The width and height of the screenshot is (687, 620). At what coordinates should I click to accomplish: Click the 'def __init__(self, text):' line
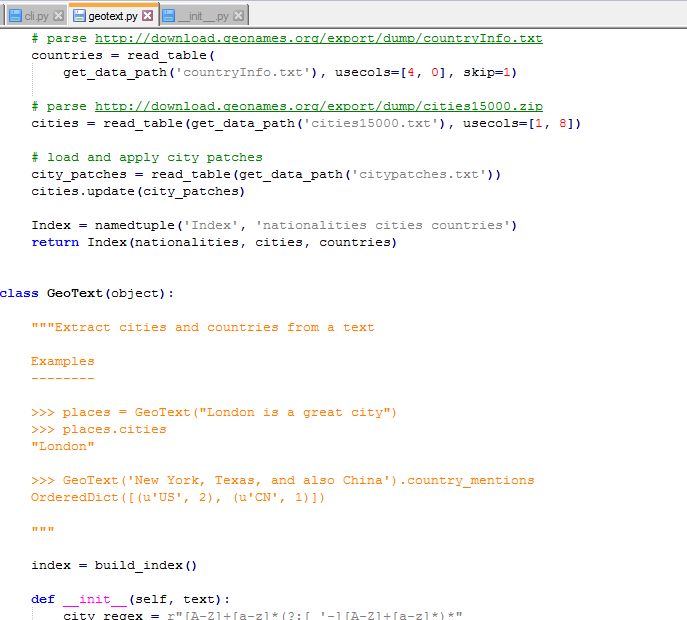[x=131, y=599]
